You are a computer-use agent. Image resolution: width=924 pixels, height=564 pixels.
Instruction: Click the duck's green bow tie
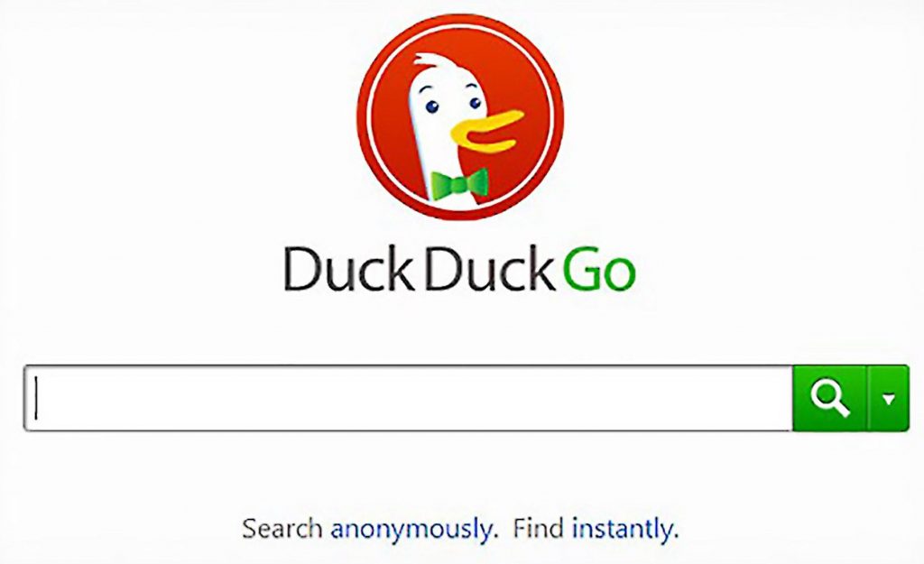pos(459,183)
